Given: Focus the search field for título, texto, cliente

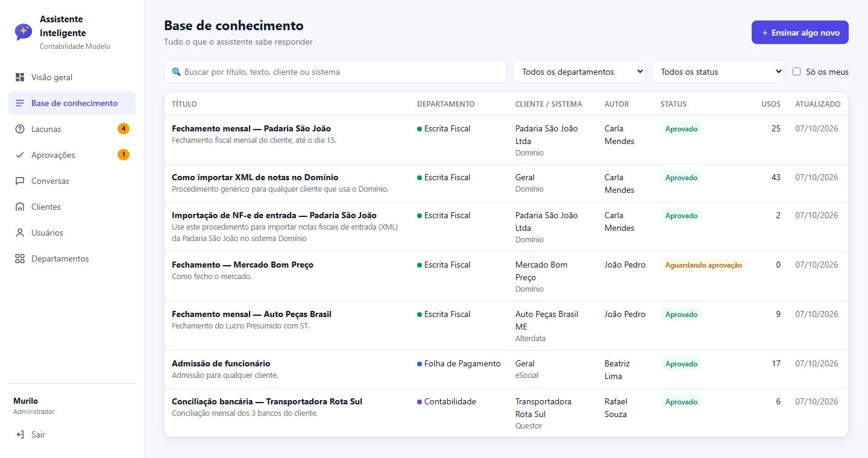Looking at the screenshot, I should [335, 72].
